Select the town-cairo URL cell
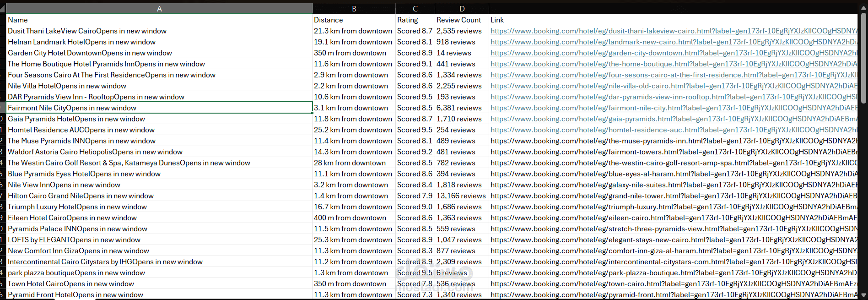Screen dimensions: 868x300 [x=673, y=284]
